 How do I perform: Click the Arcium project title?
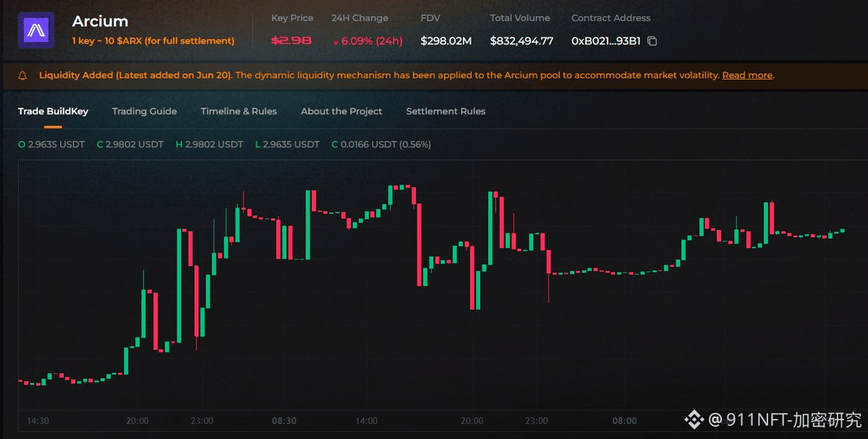[101, 22]
